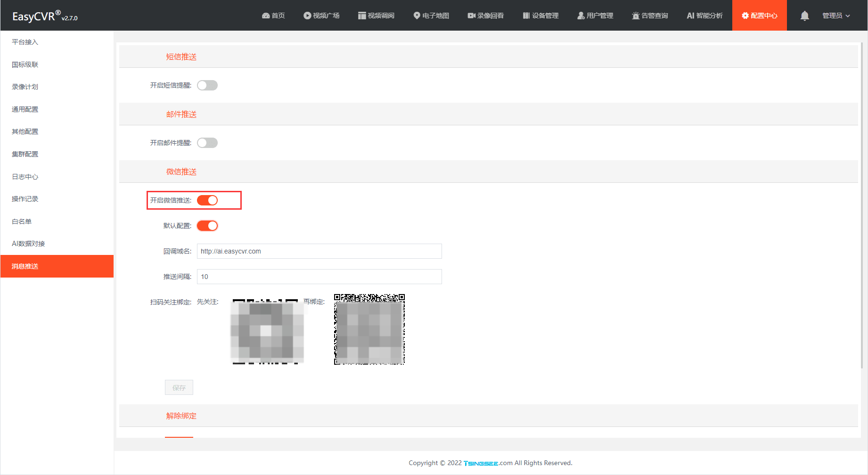Click the AI 智能分析 icon

point(690,16)
